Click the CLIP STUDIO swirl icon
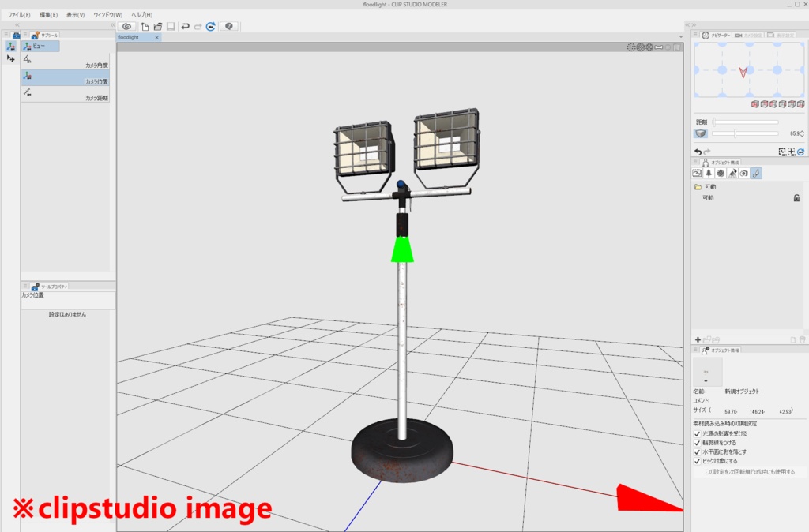Screen dimensions: 809x532 click(126, 26)
